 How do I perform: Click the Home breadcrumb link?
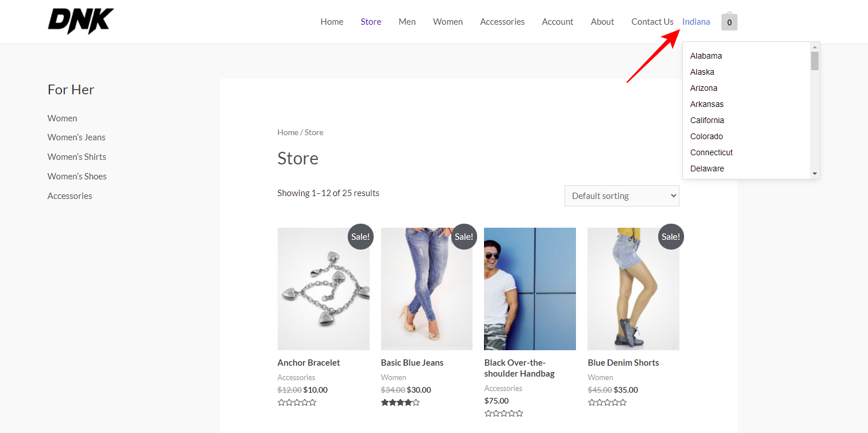(287, 132)
